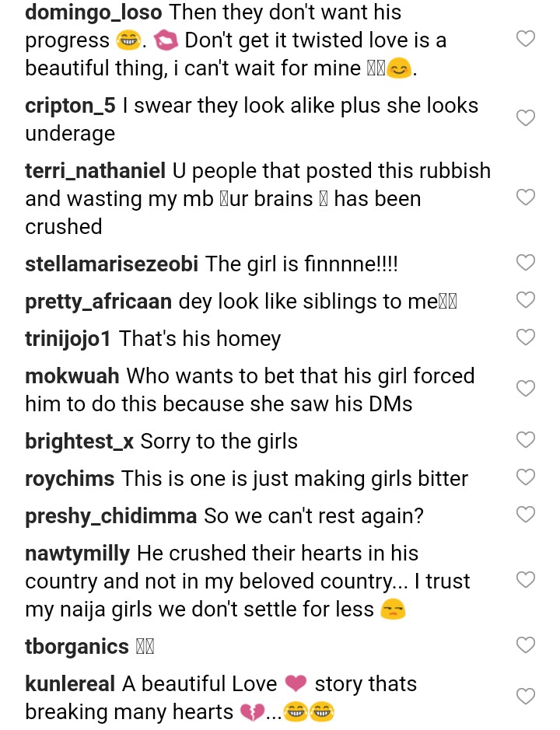Tap the heart next to trinijojo1's comment

pyautogui.click(x=526, y=337)
